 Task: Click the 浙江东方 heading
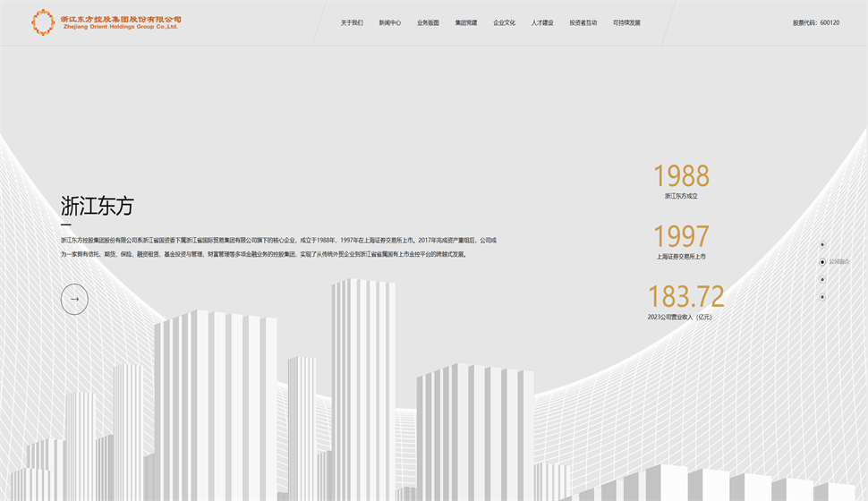(x=97, y=206)
